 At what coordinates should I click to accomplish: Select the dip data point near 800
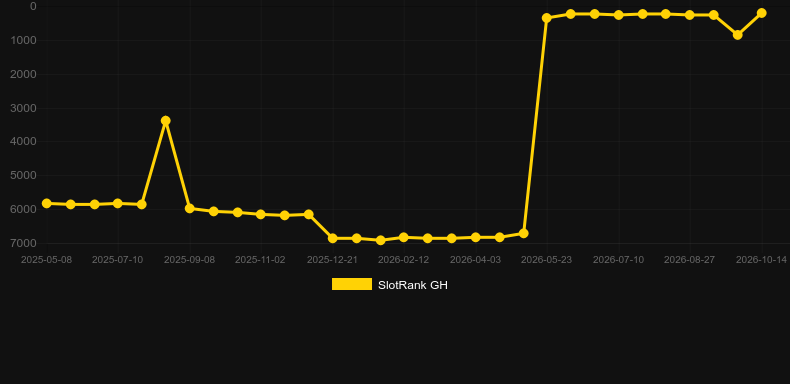coord(738,35)
